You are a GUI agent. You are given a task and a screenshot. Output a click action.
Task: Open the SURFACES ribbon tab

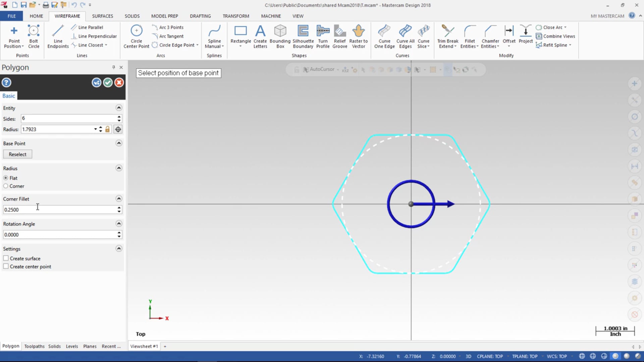pyautogui.click(x=103, y=16)
